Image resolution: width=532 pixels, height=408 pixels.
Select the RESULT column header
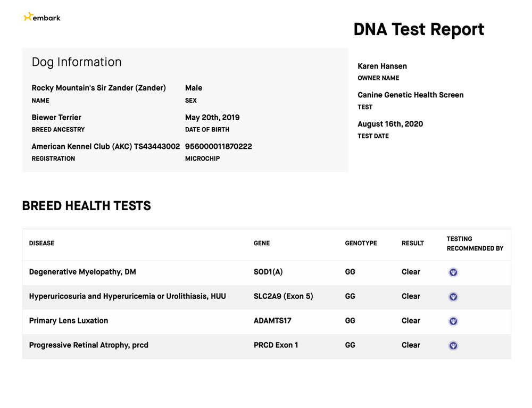coord(412,243)
